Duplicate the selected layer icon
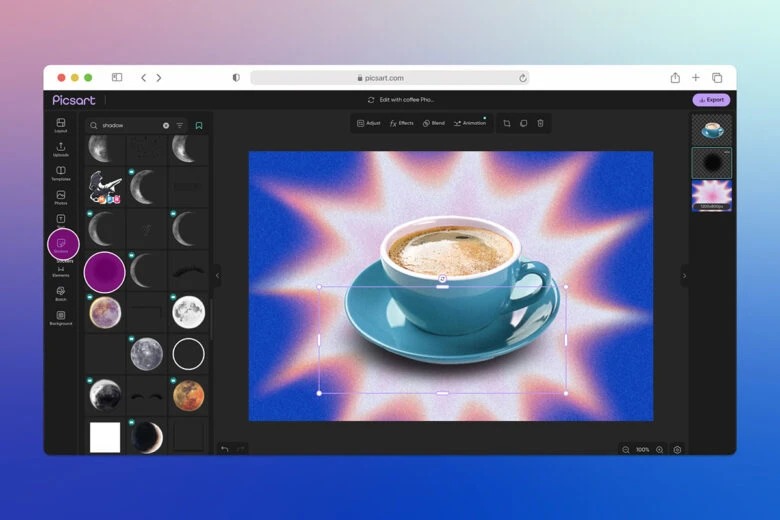The height and width of the screenshot is (520, 780). pos(523,123)
